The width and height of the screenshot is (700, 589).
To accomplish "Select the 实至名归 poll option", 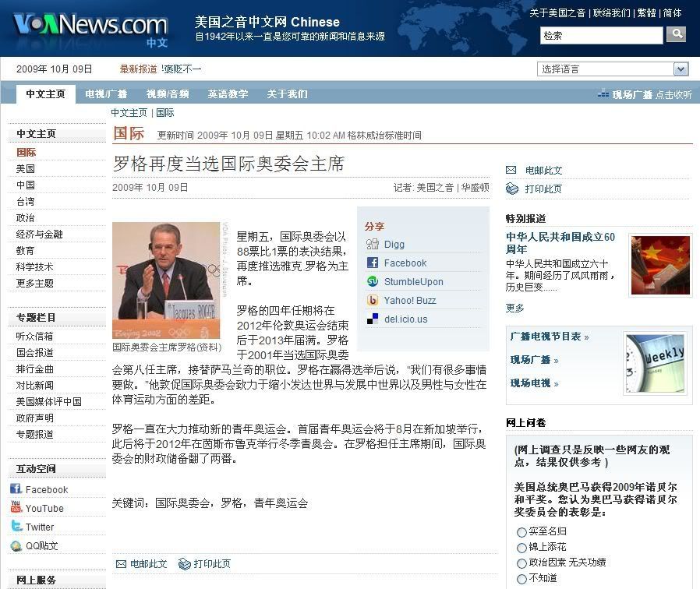I will click(521, 532).
